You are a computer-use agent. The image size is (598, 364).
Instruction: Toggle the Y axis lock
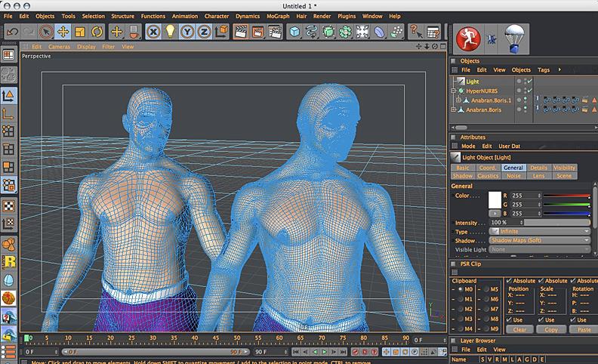187,32
